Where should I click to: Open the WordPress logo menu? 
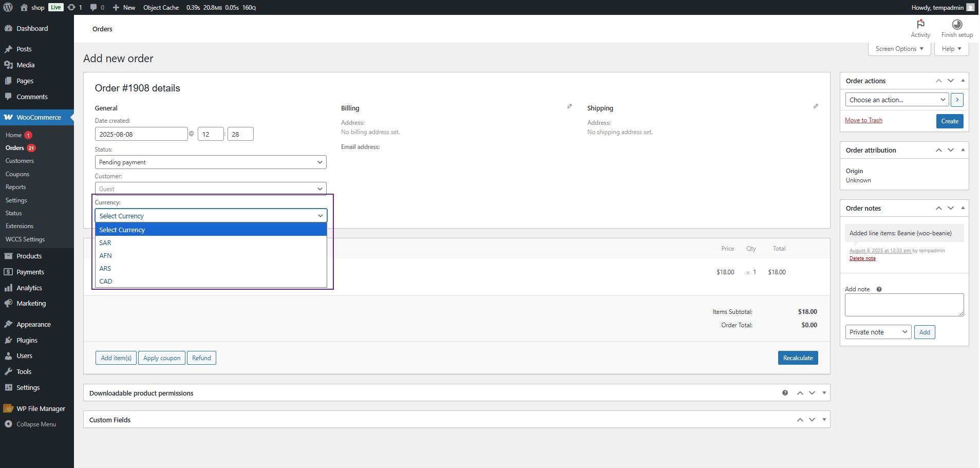[7, 7]
